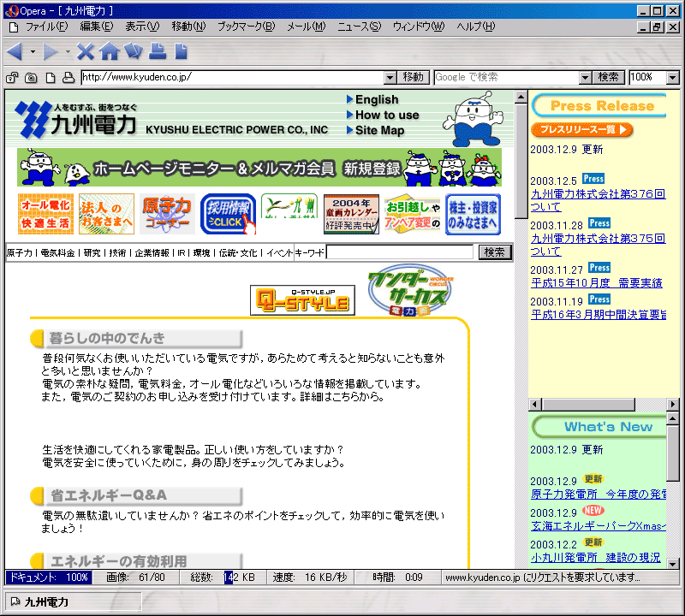Open the 2004年 童画カレンダー banner

click(x=351, y=214)
